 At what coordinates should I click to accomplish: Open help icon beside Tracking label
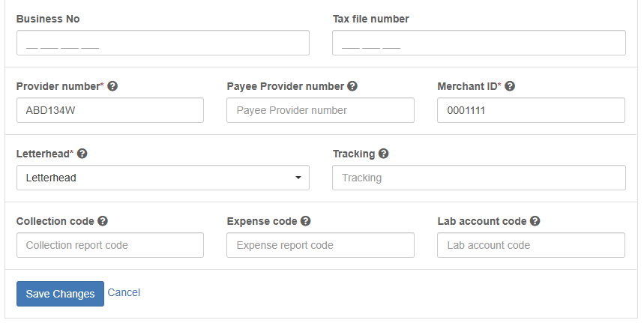[384, 154]
